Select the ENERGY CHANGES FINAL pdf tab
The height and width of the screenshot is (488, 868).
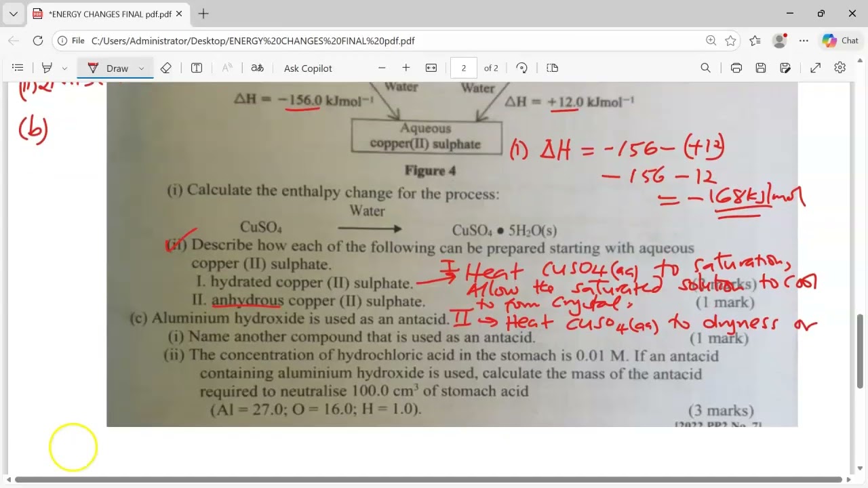click(x=108, y=14)
